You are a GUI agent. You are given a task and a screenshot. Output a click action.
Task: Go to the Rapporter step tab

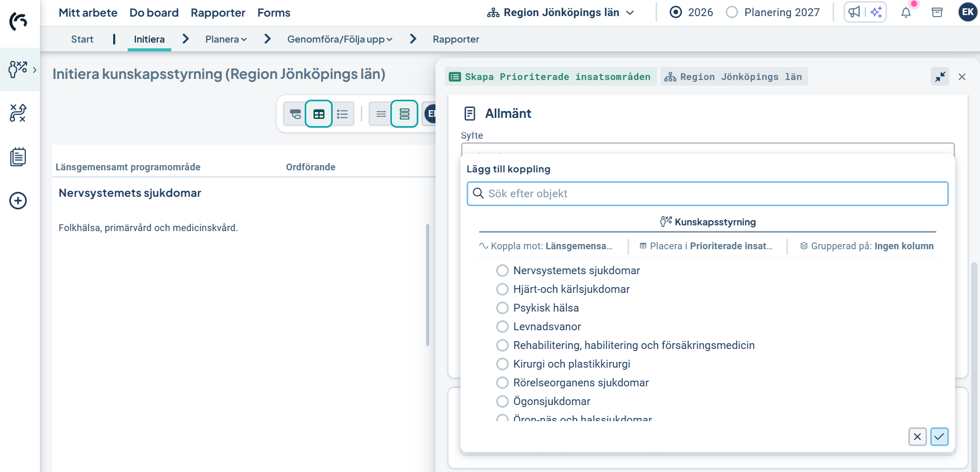(456, 39)
